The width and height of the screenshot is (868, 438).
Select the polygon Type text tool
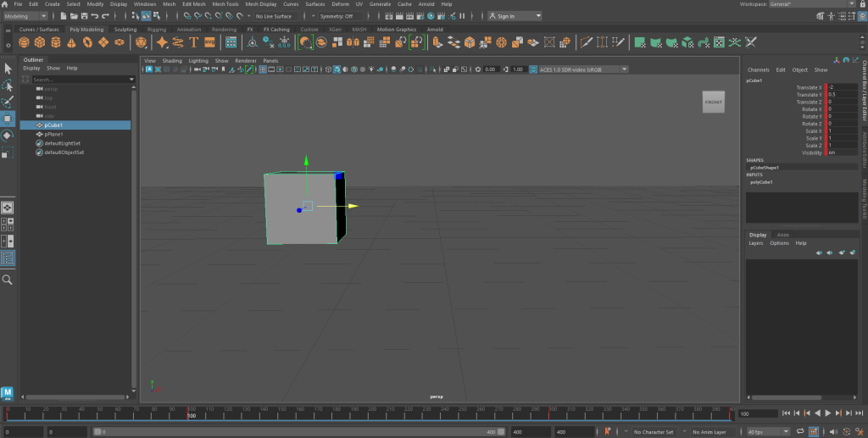[x=194, y=42]
